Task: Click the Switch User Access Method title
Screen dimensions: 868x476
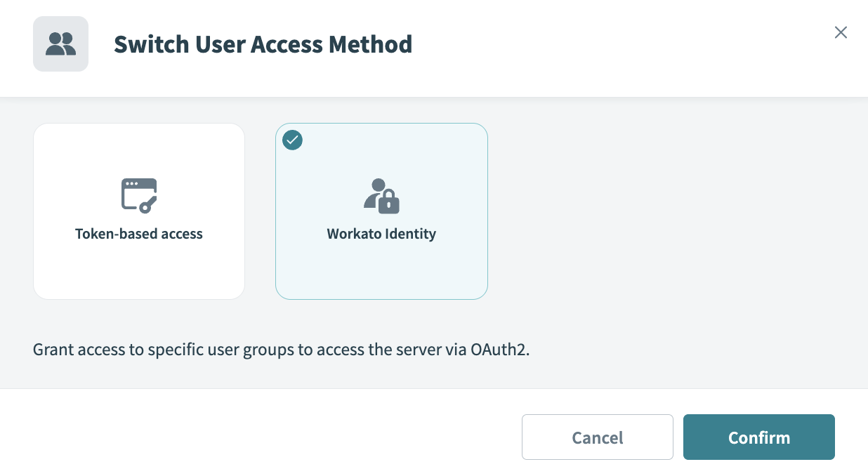Action: click(x=263, y=44)
